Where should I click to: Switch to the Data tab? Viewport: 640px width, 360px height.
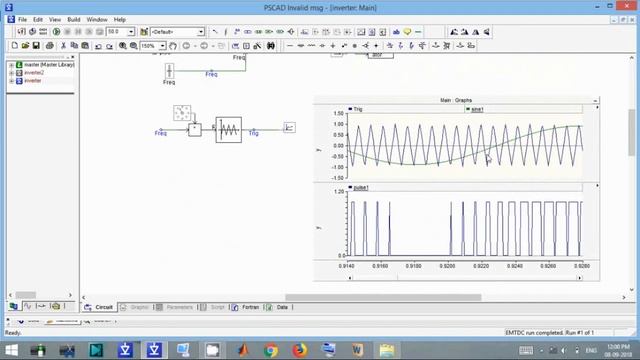[x=278, y=307]
